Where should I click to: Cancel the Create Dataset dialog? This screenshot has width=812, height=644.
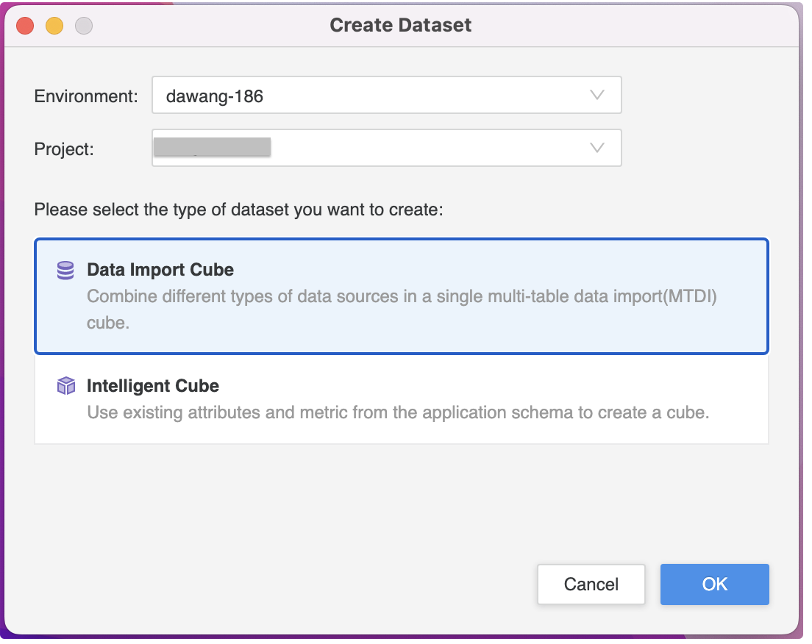click(591, 584)
